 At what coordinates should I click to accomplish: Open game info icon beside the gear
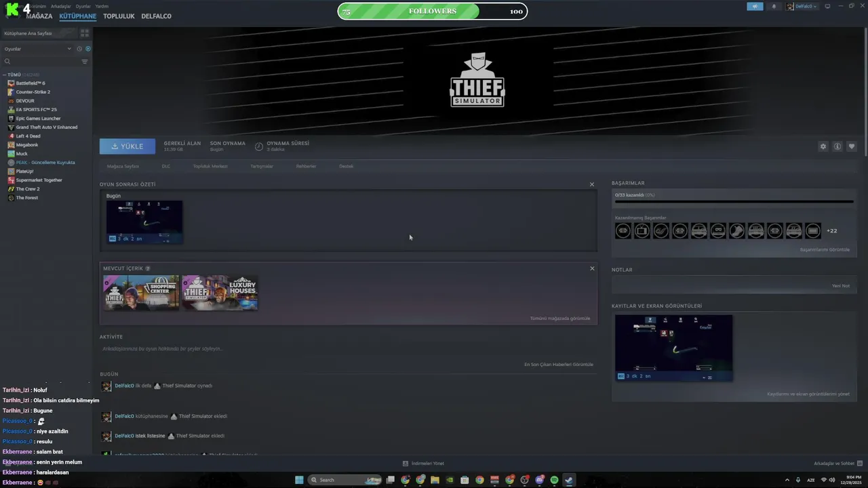pos(837,146)
